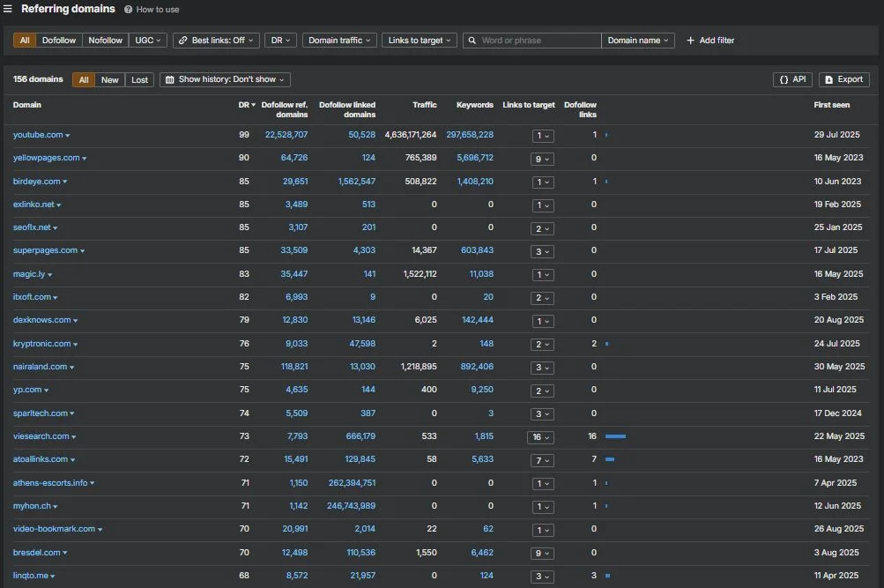Click viesearch.com dofollow links bar
The image size is (884, 588).
[x=616, y=436]
